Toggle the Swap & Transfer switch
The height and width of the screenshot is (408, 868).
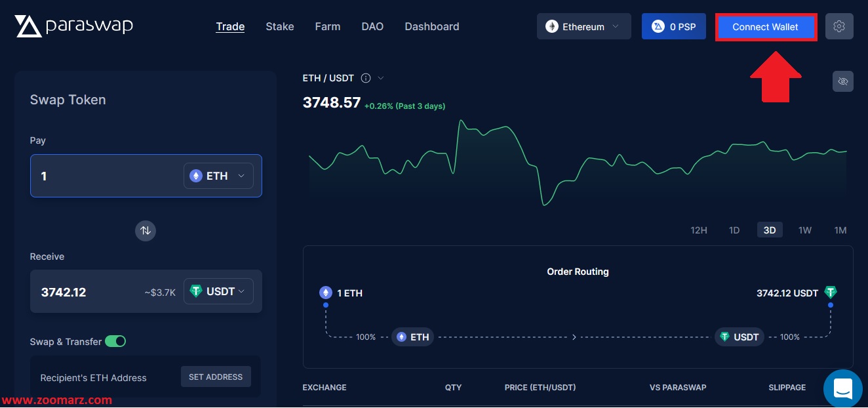click(115, 341)
